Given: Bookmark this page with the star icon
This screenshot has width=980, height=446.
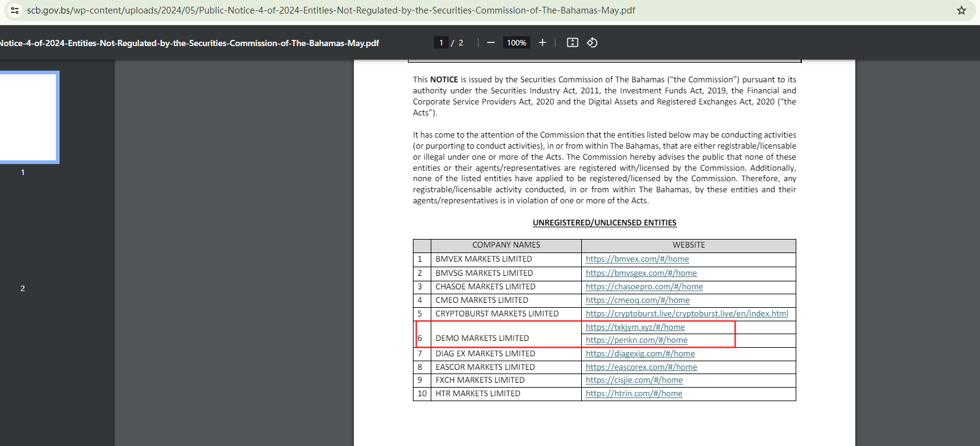Looking at the screenshot, I should (962, 10).
